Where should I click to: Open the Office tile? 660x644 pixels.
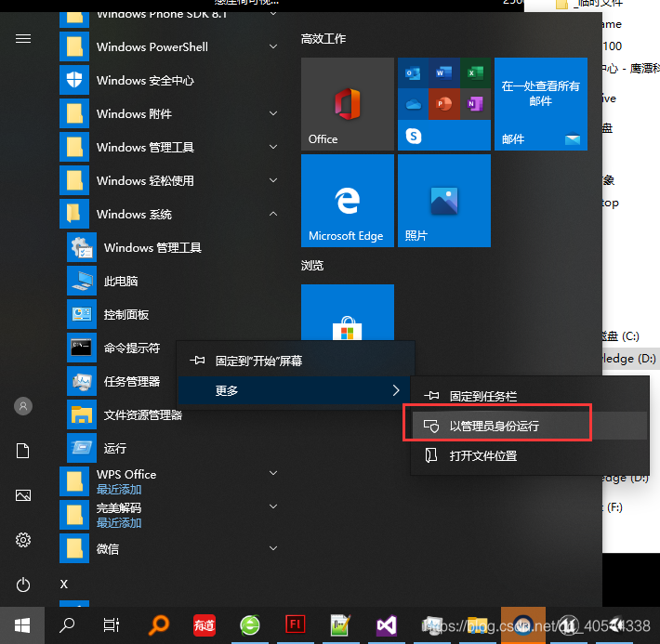[348, 104]
